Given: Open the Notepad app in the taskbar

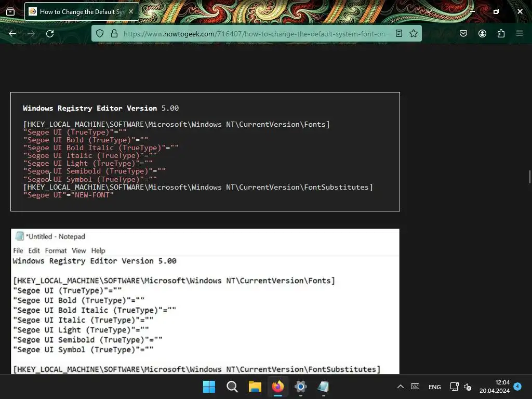Looking at the screenshot, I should [x=323, y=387].
